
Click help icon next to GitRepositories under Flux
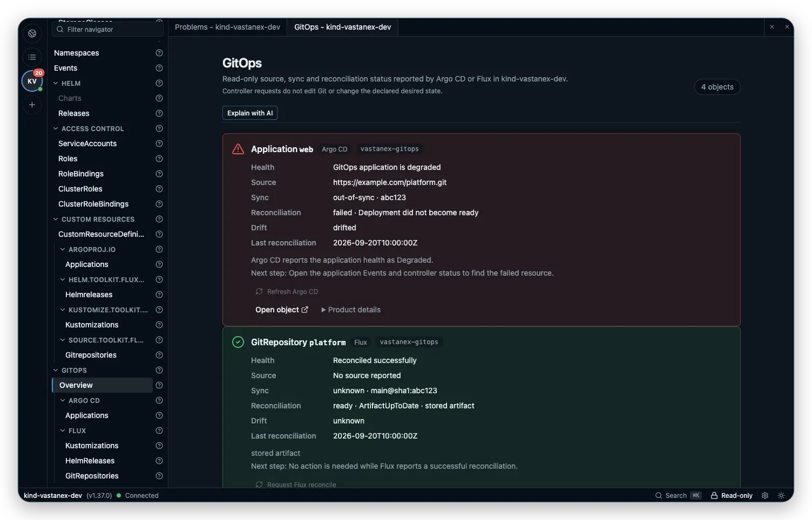point(159,476)
